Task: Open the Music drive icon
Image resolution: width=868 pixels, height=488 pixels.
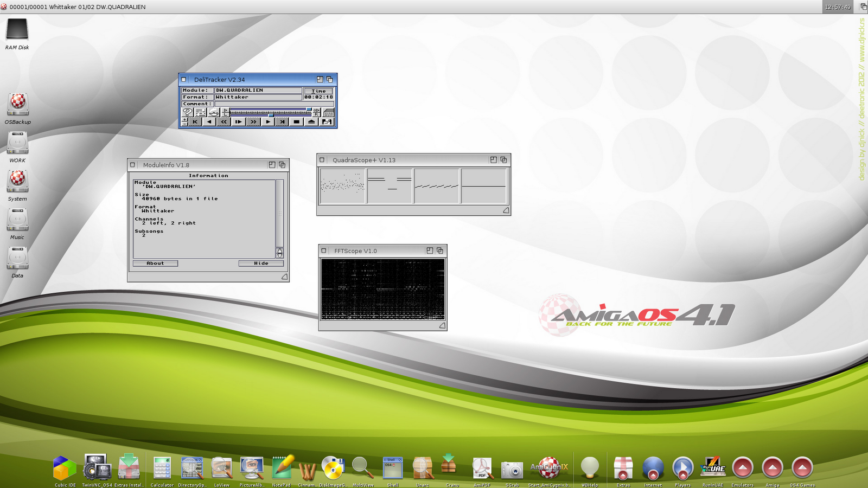Action: tap(17, 220)
